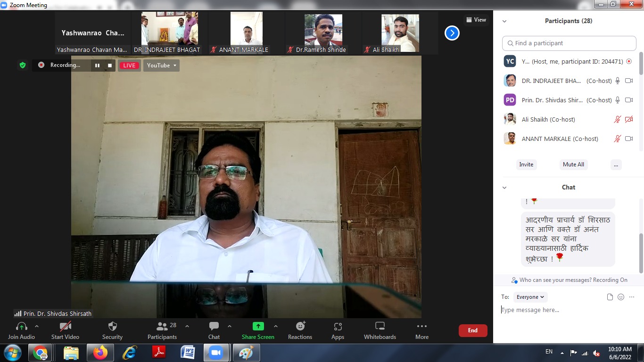Open the Everyone recipient dropdown
The height and width of the screenshot is (362, 644).
pos(530,297)
